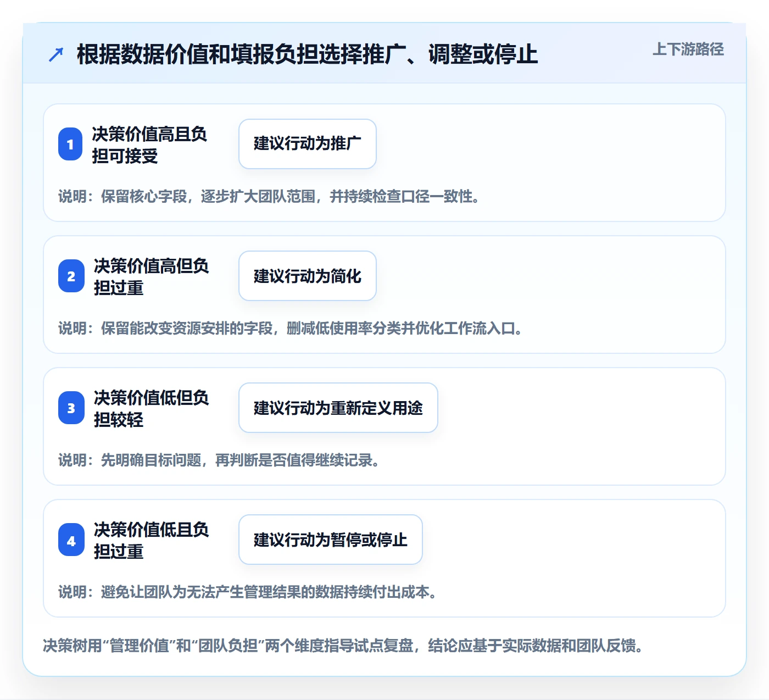Select the text 决策价值高且负担可接受
Image resolution: width=769 pixels, height=700 pixels.
pyautogui.click(x=149, y=145)
